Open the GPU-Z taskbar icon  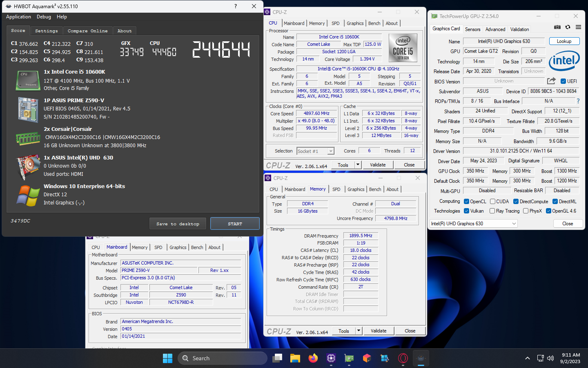[x=349, y=358]
